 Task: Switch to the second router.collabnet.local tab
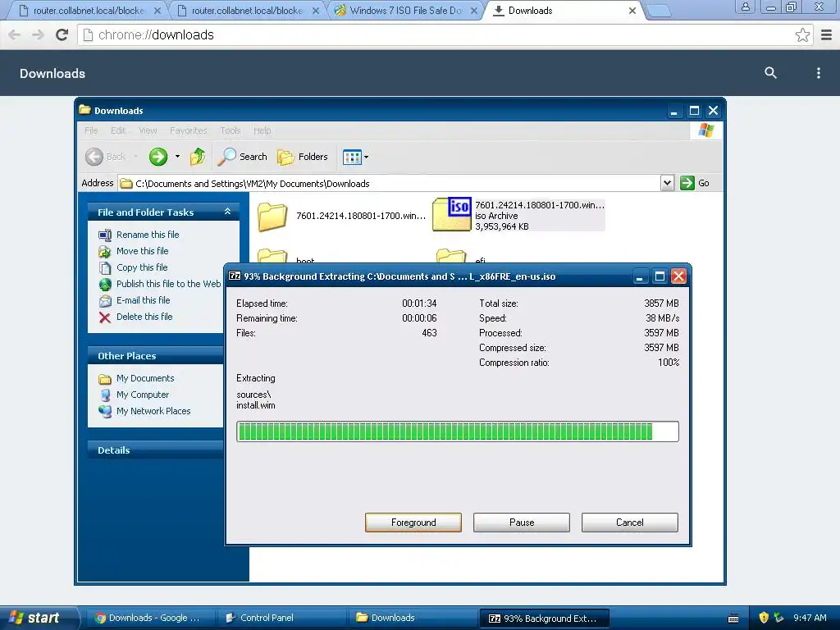point(245,10)
